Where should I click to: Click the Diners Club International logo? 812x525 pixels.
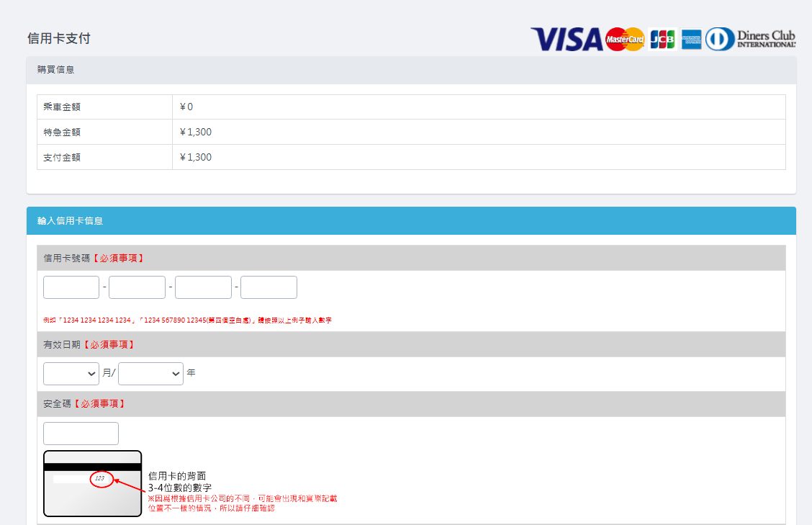[x=751, y=39]
